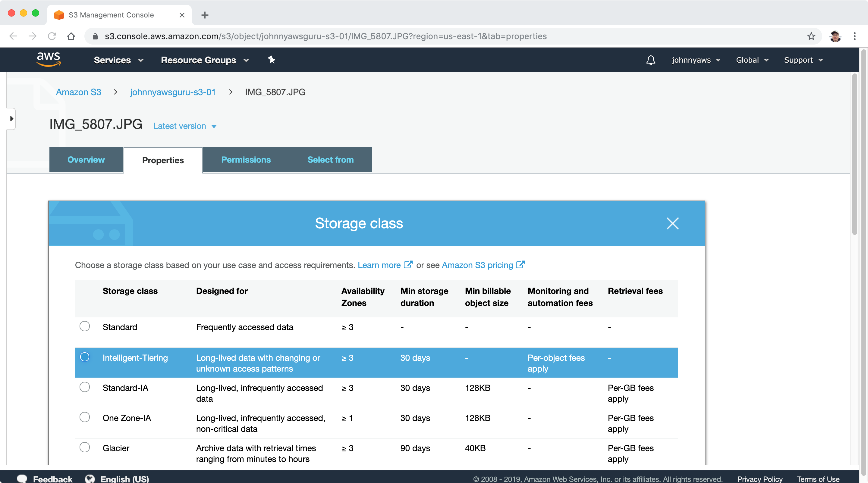Switch to the Select from tab
The image size is (868, 483).
tap(331, 160)
